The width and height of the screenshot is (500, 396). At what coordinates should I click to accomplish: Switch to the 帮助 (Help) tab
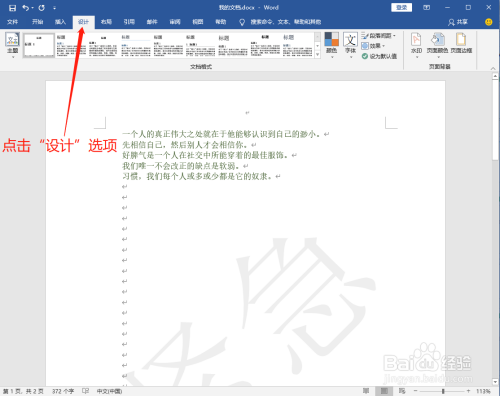(x=221, y=22)
